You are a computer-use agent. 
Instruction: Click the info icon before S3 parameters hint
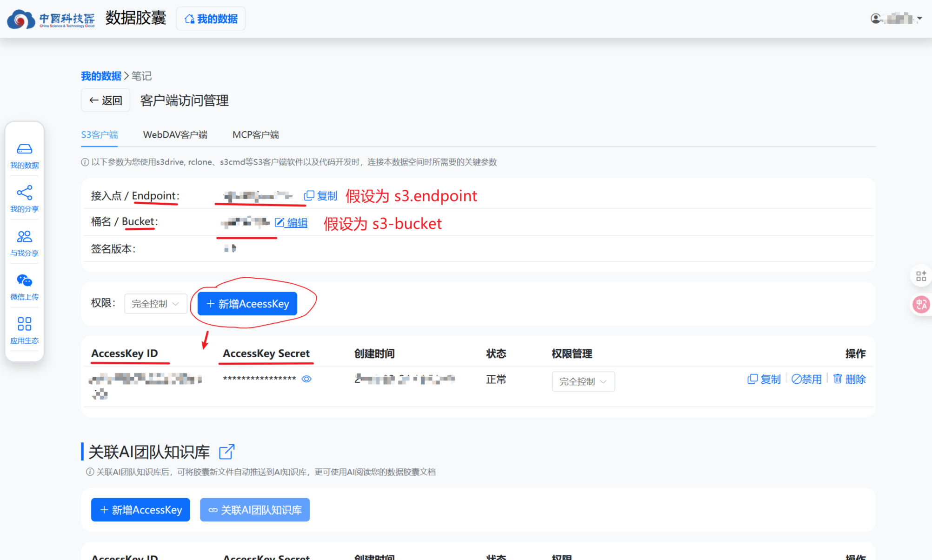[x=85, y=162]
